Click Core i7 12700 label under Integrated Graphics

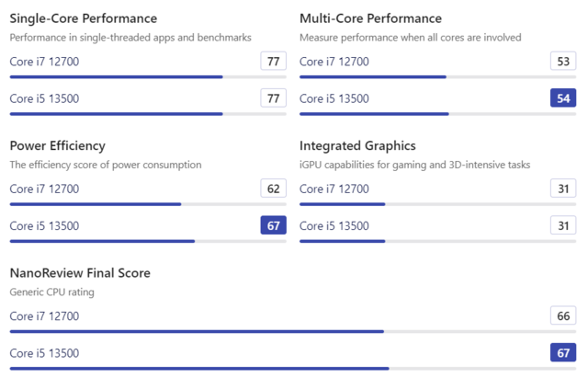click(334, 189)
